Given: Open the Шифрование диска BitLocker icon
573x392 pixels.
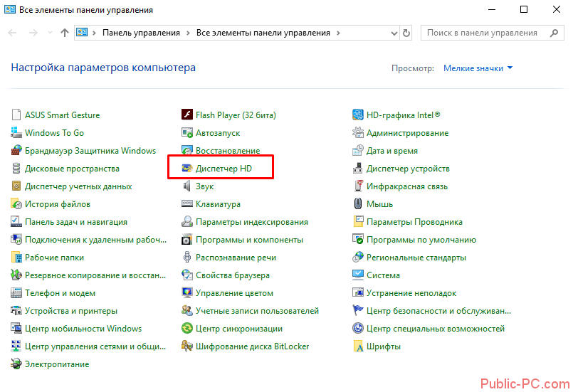Looking at the screenshot, I should 187,346.
